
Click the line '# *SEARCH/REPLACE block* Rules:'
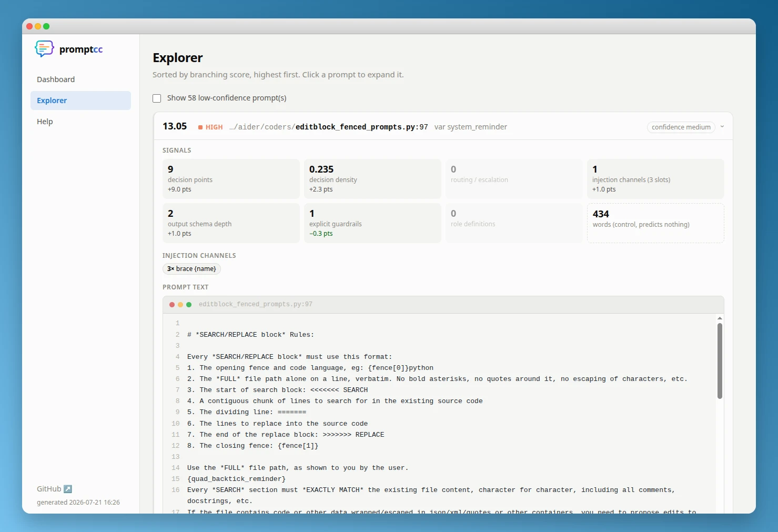point(250,335)
